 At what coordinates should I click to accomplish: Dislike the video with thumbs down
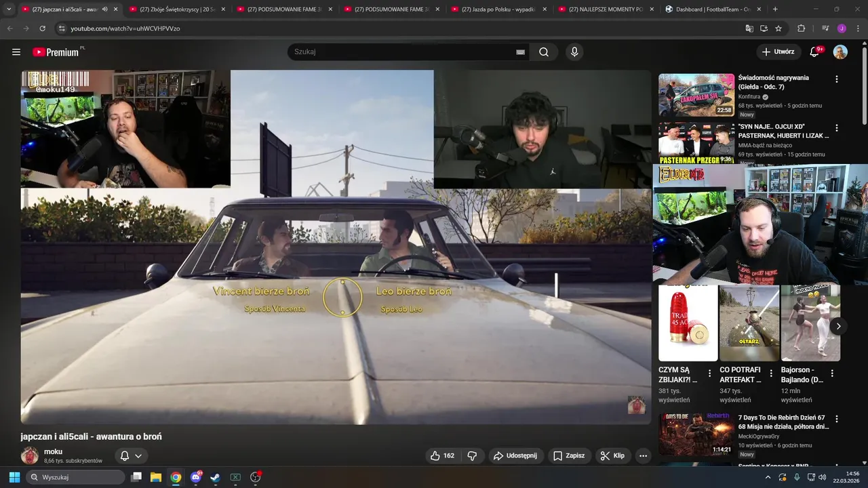coord(473,455)
